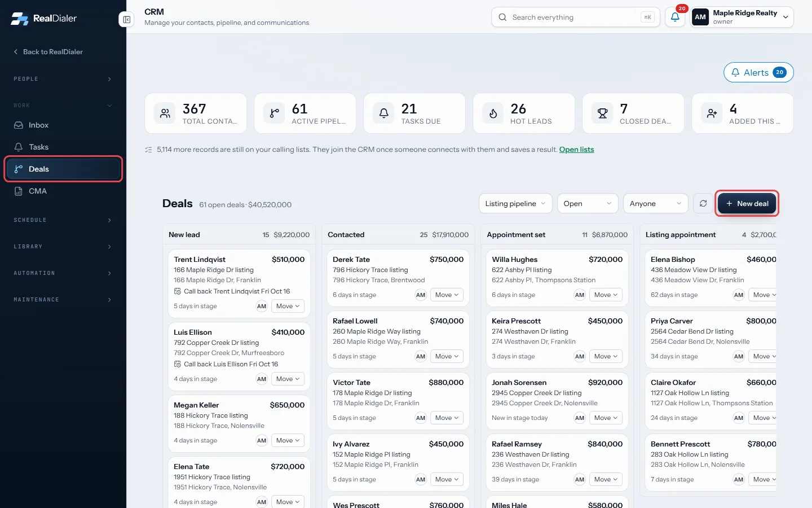Click the RealDialer logo icon
812x508 pixels.
click(19, 19)
